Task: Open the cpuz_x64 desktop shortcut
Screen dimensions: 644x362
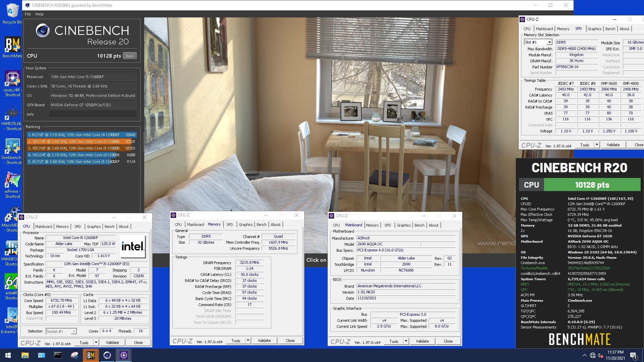Action: [12, 83]
